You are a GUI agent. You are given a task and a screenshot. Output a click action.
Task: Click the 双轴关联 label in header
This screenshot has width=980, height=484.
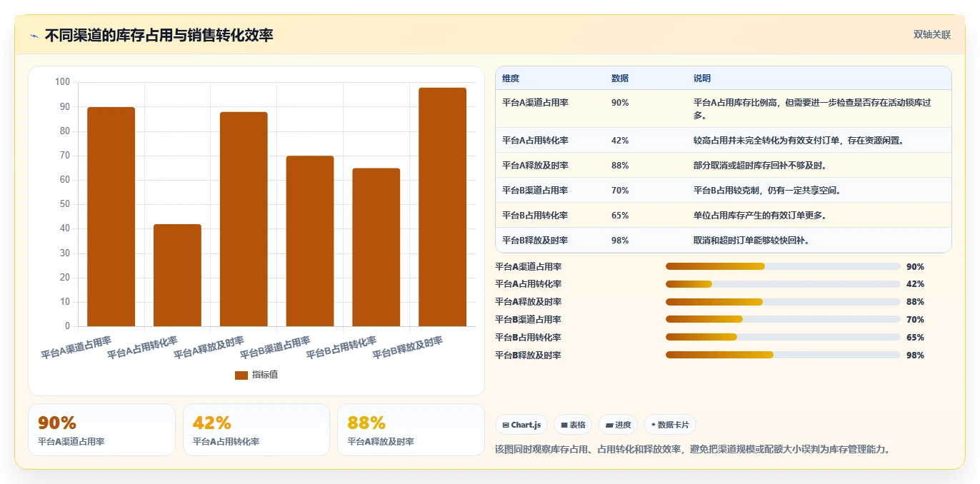point(932,34)
